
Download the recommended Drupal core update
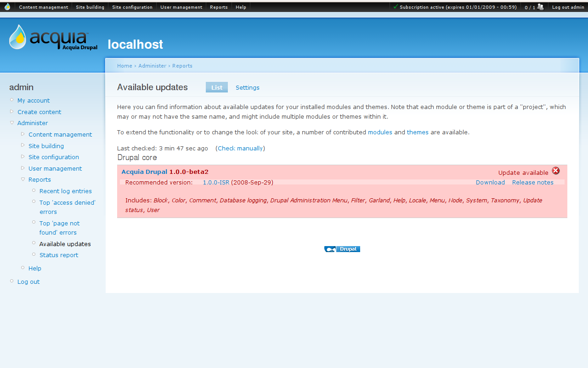[x=490, y=182]
